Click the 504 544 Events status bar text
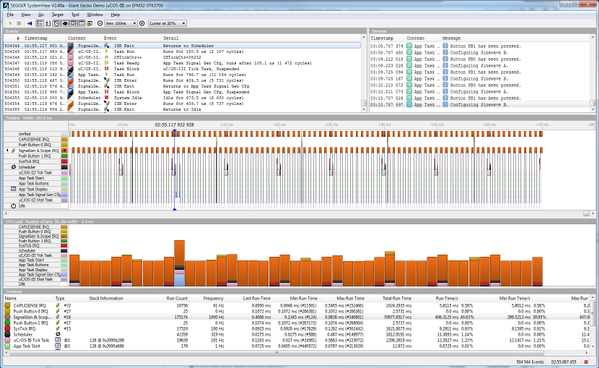The width and height of the screenshot is (599, 368). click(530, 362)
